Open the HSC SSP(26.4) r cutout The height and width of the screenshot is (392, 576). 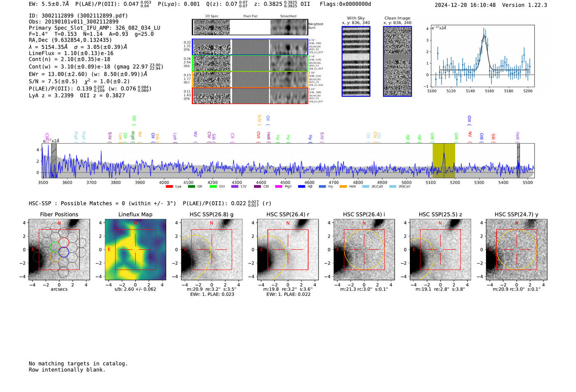coord(288,250)
